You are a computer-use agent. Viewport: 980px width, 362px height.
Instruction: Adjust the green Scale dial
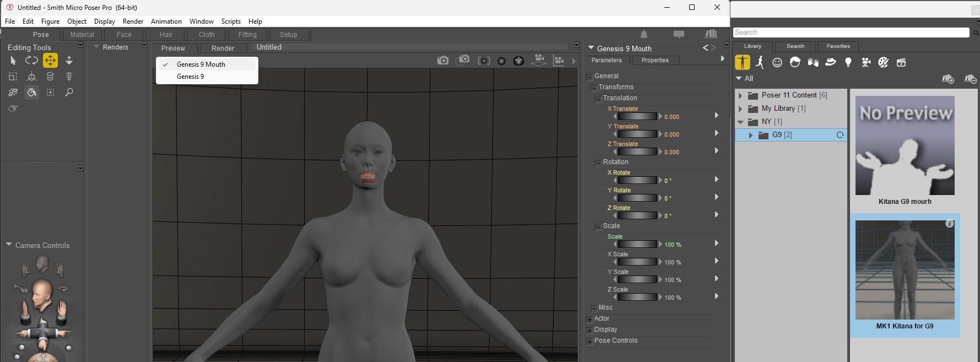tap(637, 245)
